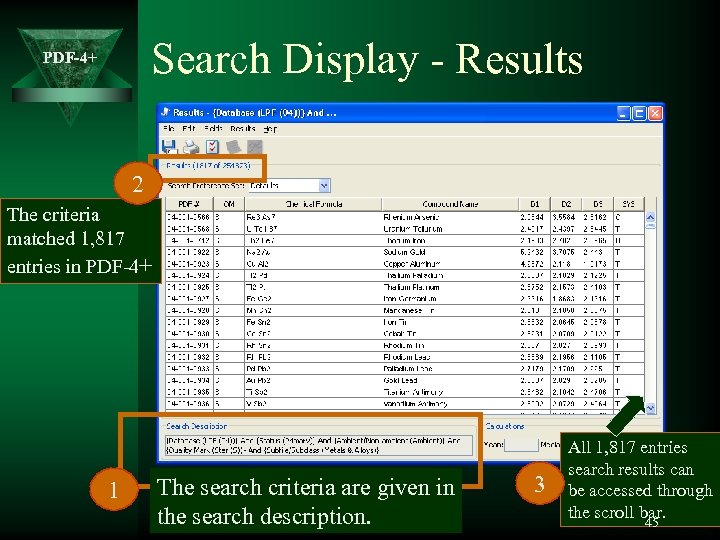Select the Palladium Lead row
The width and height of the screenshot is (720, 540).
click(x=405, y=369)
